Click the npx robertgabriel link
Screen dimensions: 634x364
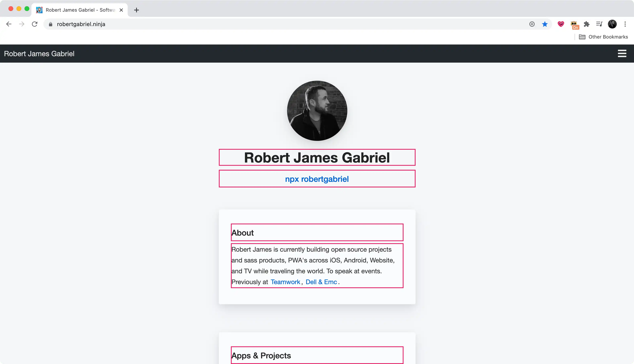click(317, 179)
